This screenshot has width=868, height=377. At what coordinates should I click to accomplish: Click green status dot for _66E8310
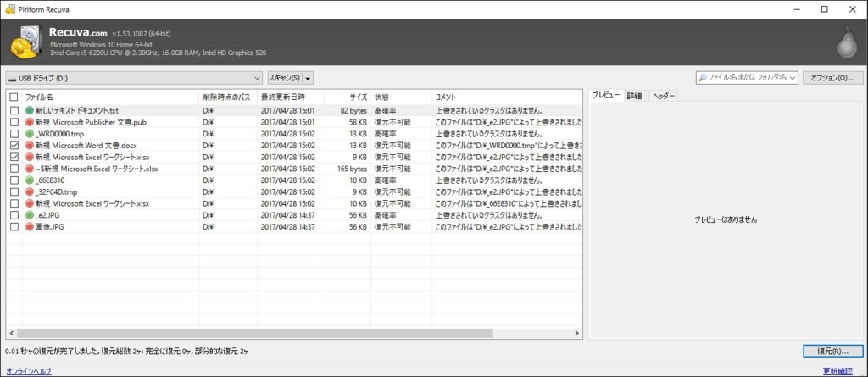[30, 180]
